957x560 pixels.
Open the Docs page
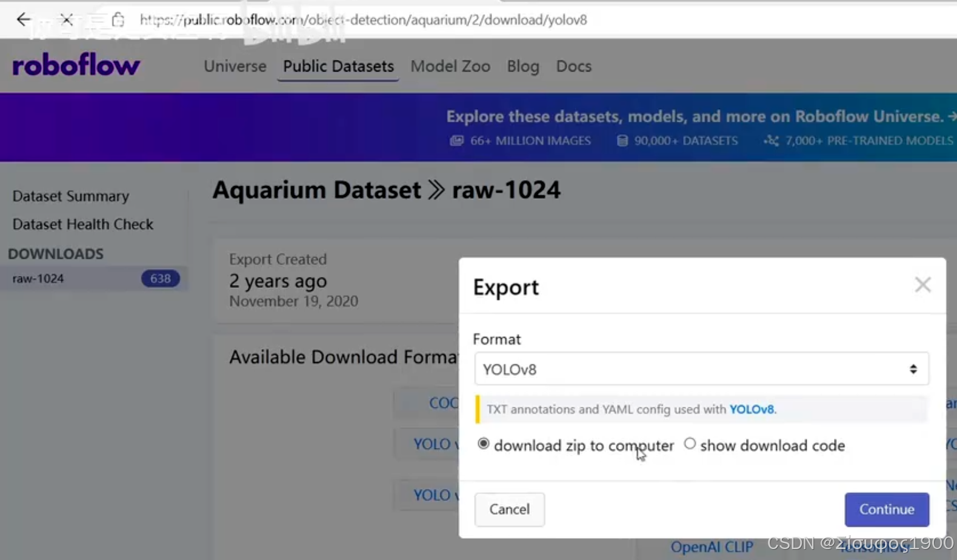573,66
